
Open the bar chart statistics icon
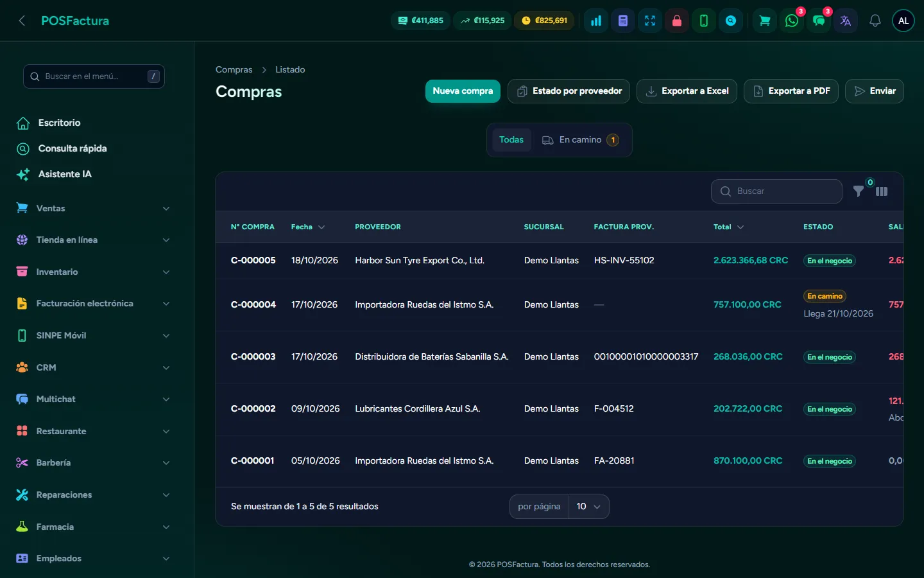pyautogui.click(x=596, y=21)
